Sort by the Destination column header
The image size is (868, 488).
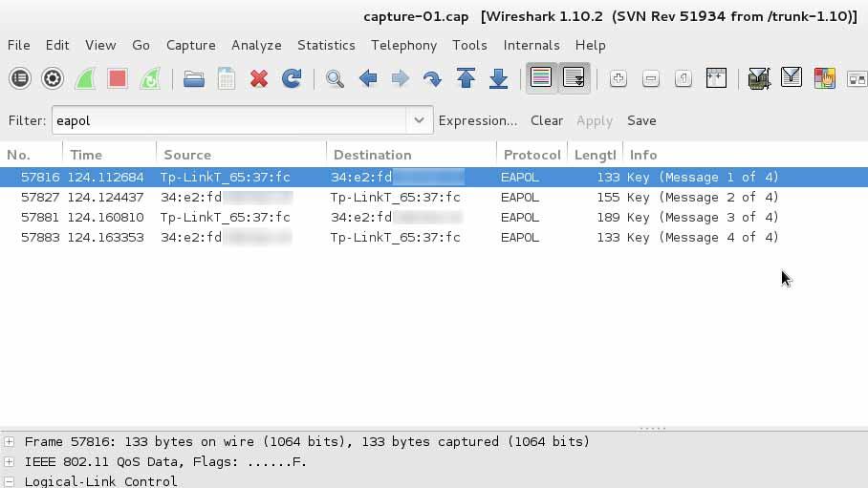[411, 155]
